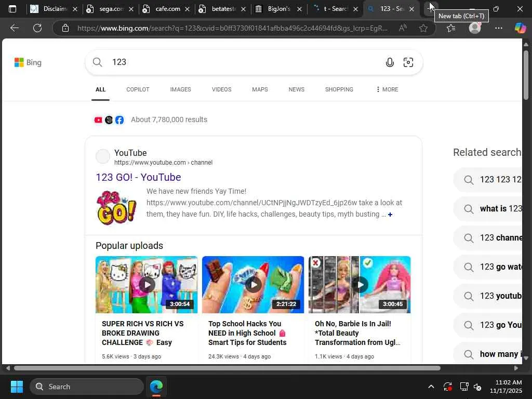Open the '123 GO! - YouTube' result link
Screen dimensions: 532x399
pos(138,177)
